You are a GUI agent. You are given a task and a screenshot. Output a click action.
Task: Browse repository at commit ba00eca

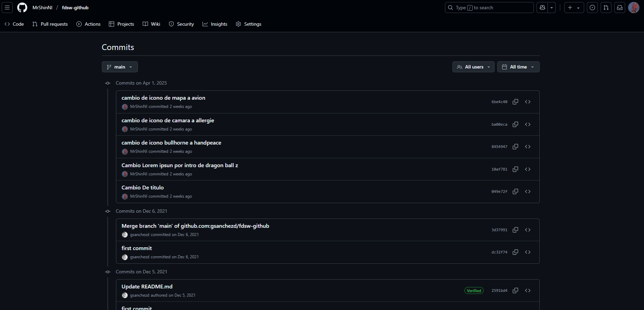tap(528, 124)
